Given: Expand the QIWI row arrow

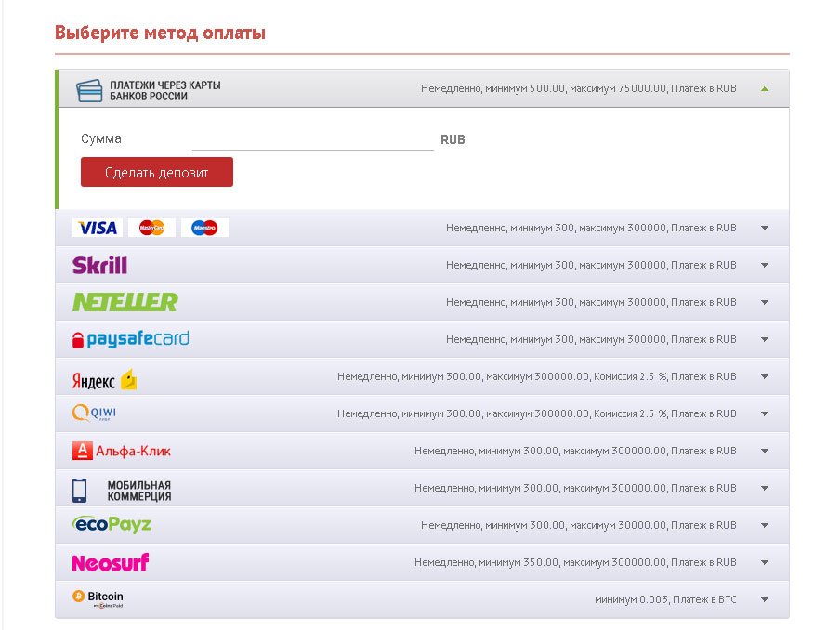Looking at the screenshot, I should 765,413.
